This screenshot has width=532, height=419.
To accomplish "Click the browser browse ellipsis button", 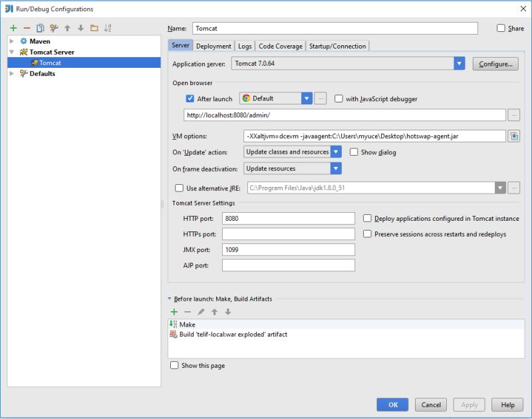I will coord(321,98).
